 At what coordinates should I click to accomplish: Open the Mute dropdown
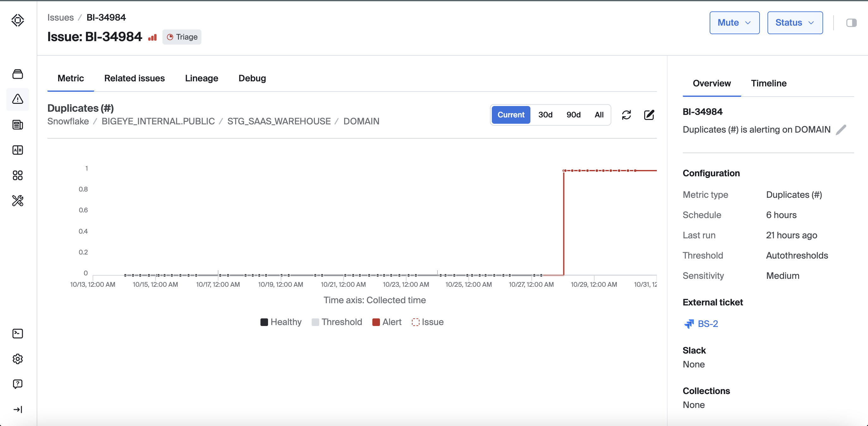coord(734,22)
